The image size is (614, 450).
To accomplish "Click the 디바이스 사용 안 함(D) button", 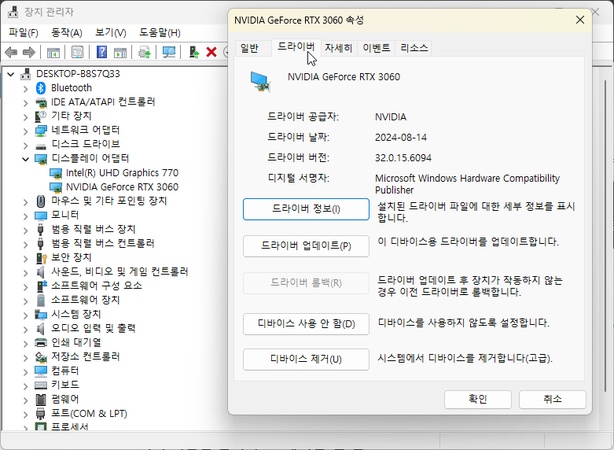I will click(306, 324).
